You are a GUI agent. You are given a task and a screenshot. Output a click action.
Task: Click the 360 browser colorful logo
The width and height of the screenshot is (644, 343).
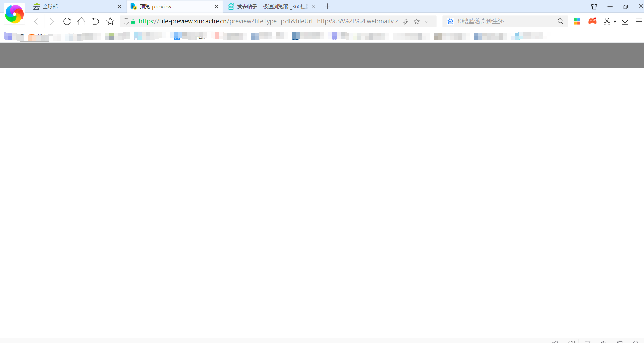[x=14, y=14]
